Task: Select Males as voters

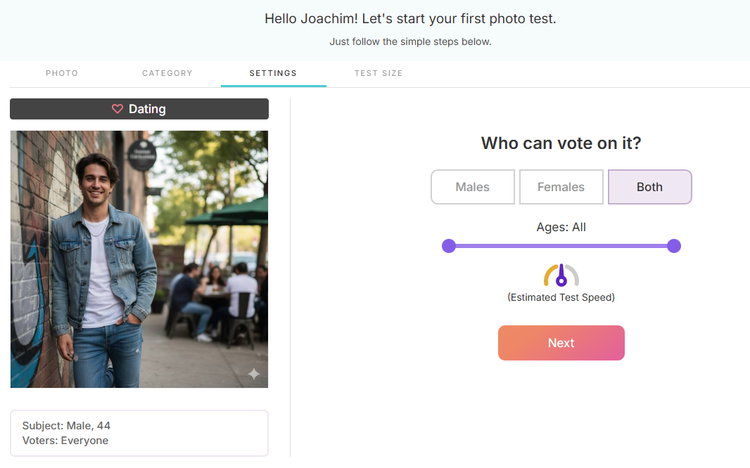Action: click(472, 187)
